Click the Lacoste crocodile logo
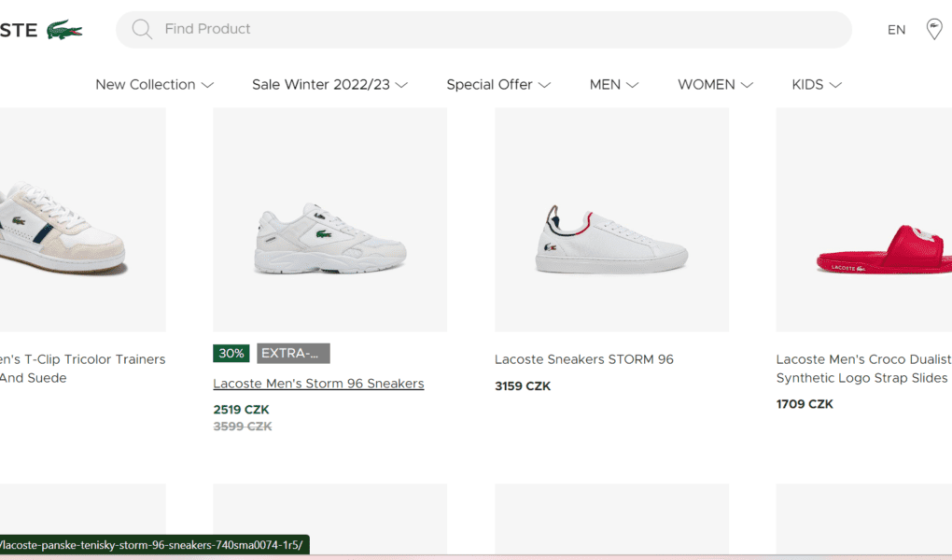952x560 pixels. (63, 30)
